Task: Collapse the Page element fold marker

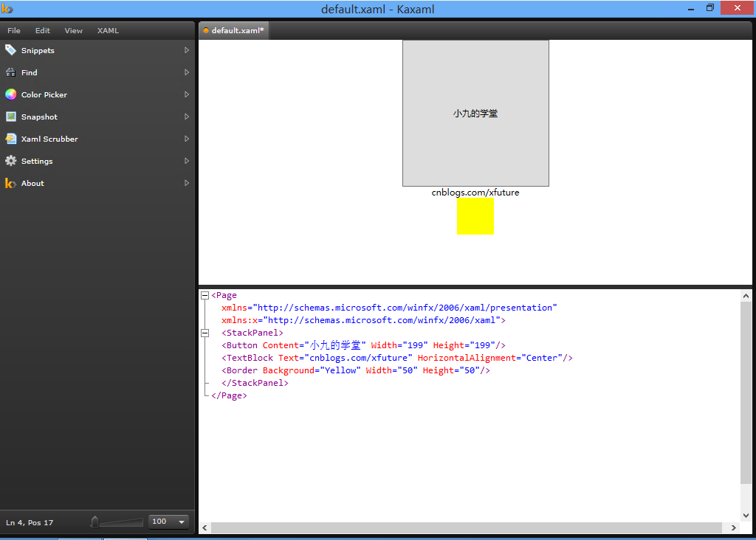Action: (x=205, y=295)
